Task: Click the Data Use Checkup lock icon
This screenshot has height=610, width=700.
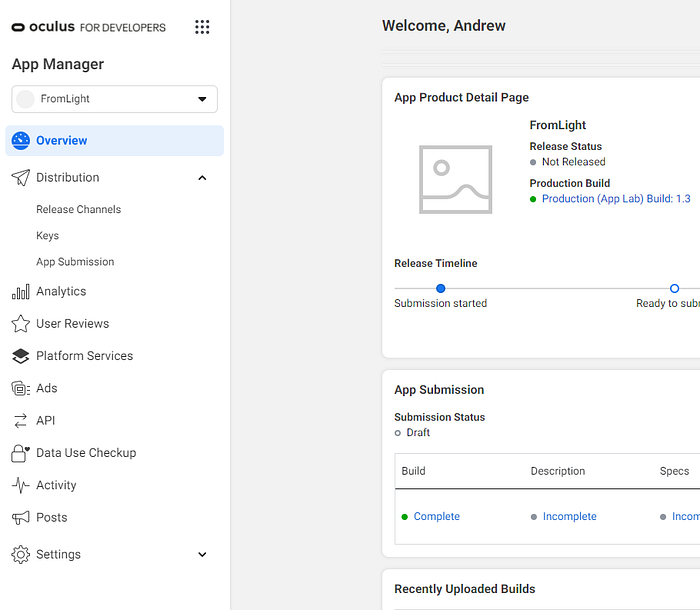Action: (x=20, y=453)
